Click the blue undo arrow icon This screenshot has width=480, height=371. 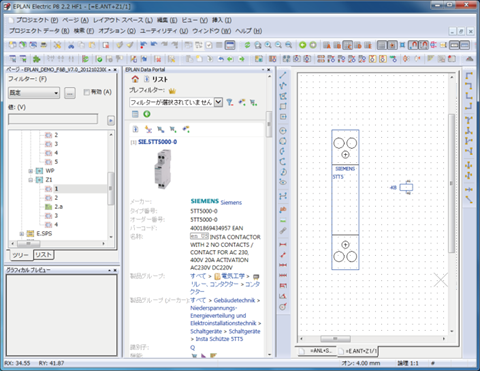(x=154, y=45)
